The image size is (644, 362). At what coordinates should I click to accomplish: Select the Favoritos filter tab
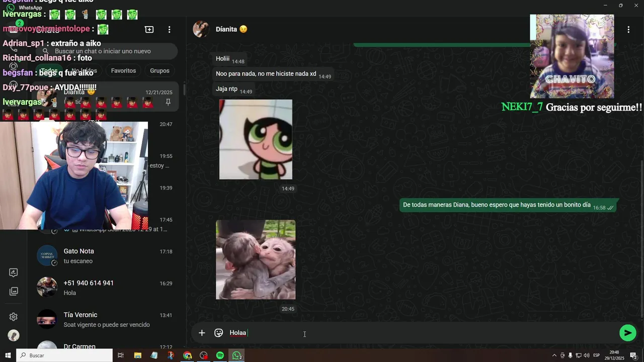pyautogui.click(x=123, y=71)
